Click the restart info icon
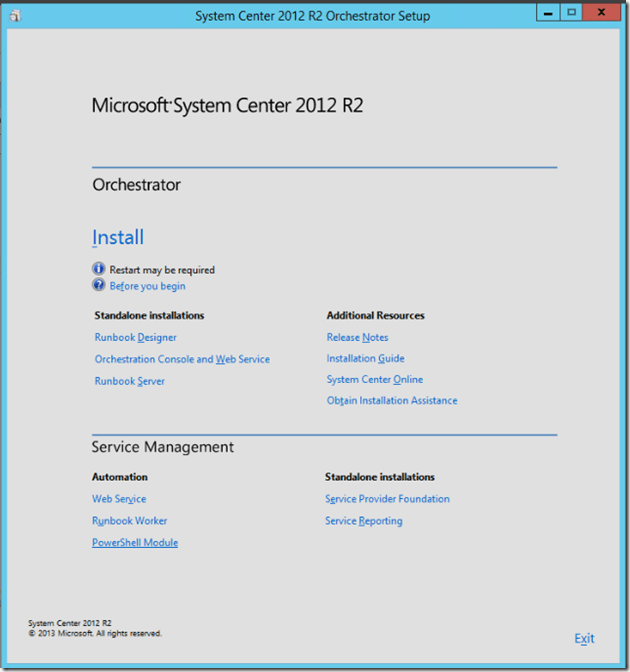Screen dimensions: 630x672 (x=99, y=269)
